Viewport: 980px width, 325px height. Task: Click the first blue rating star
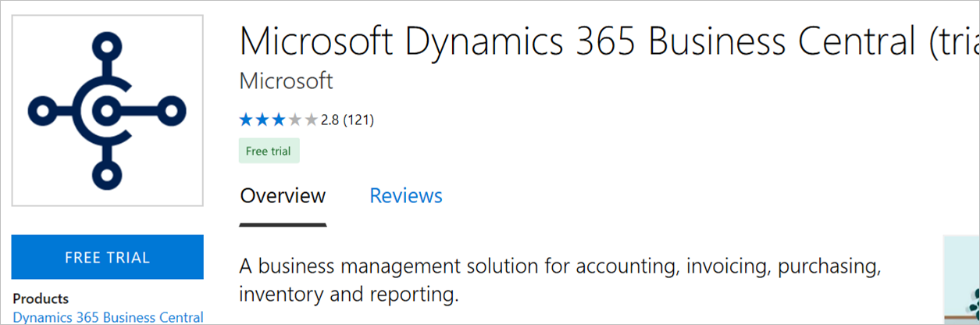click(x=247, y=120)
